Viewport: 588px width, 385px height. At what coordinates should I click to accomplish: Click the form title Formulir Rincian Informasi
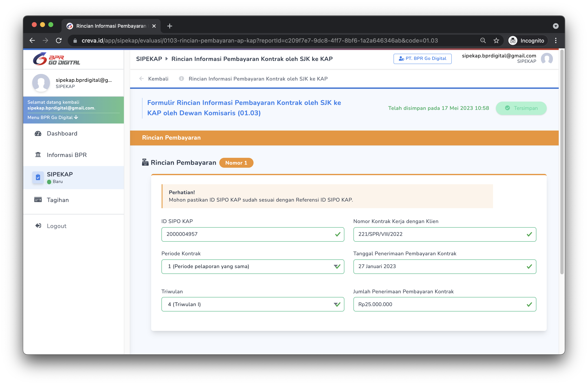click(x=244, y=108)
